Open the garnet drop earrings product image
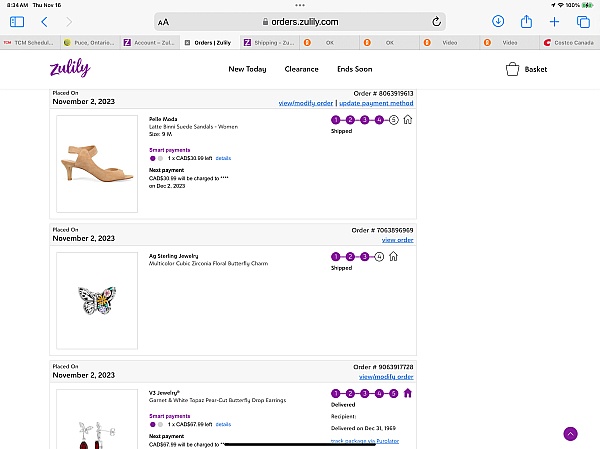 pyautogui.click(x=97, y=419)
